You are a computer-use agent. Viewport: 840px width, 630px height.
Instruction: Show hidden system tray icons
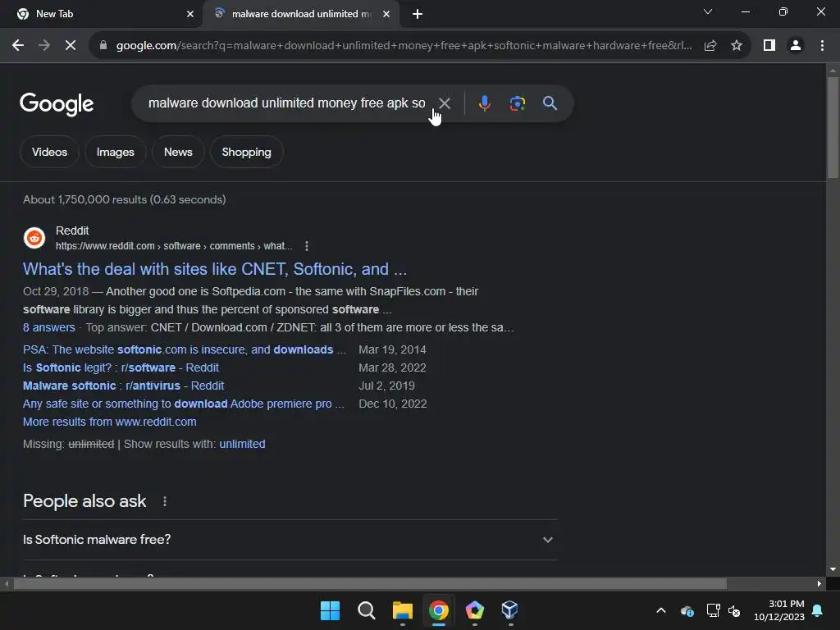click(x=661, y=610)
